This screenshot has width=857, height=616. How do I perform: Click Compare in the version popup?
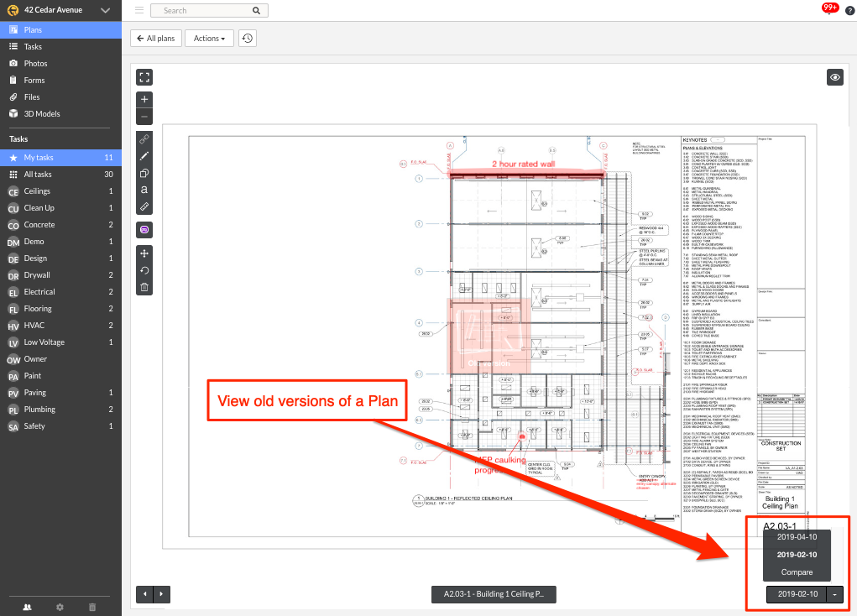796,572
